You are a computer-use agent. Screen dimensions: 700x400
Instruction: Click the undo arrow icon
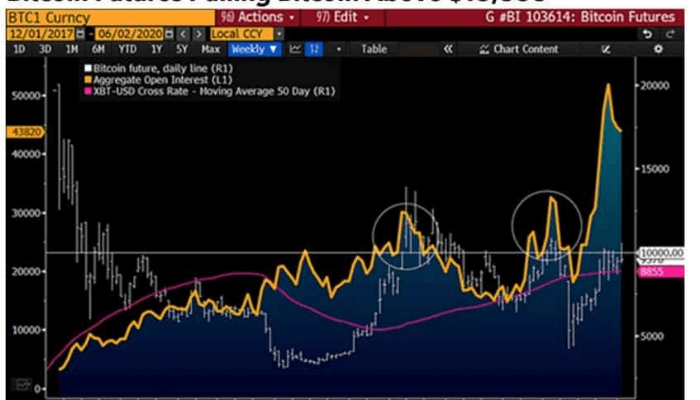click(647, 34)
